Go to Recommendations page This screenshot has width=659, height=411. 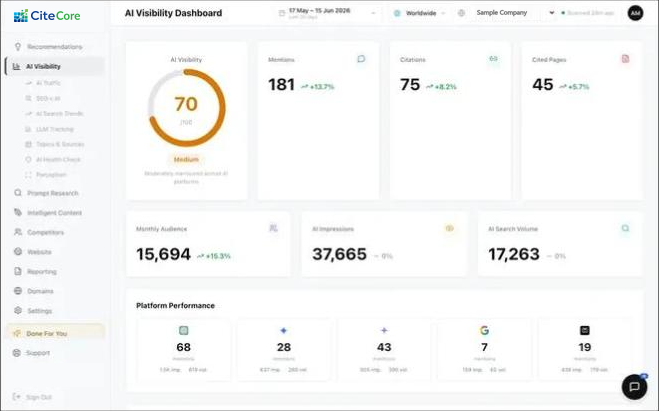click(x=55, y=47)
